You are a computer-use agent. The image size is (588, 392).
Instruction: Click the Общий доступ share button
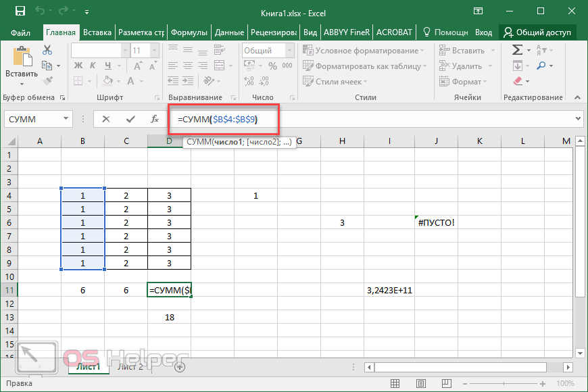[x=537, y=32]
